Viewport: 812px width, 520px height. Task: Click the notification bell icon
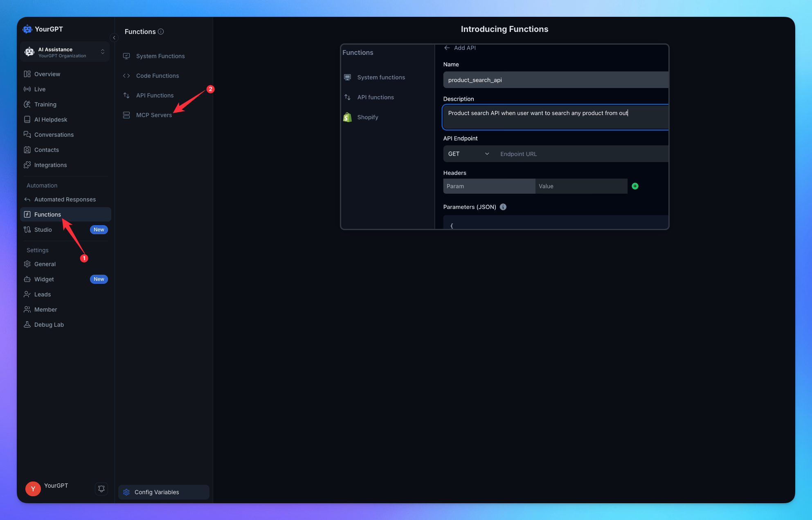[101, 488]
